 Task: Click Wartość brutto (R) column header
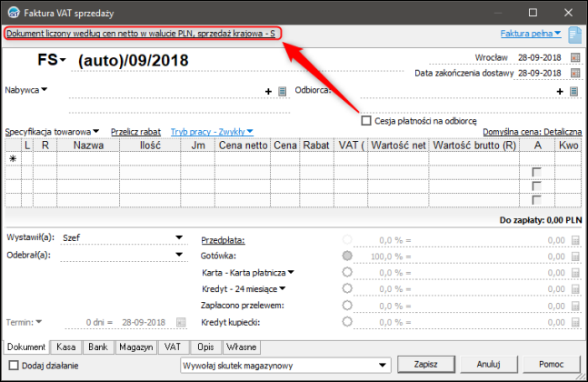(x=474, y=146)
